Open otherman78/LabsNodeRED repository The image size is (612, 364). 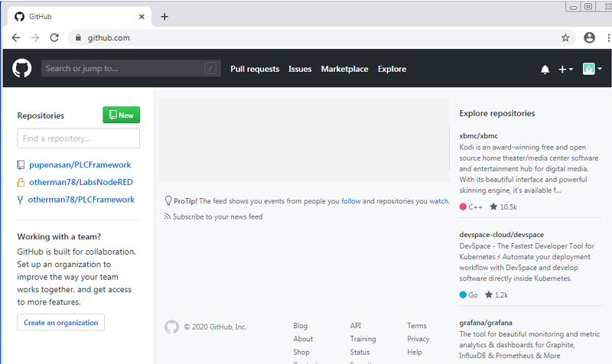(x=81, y=182)
